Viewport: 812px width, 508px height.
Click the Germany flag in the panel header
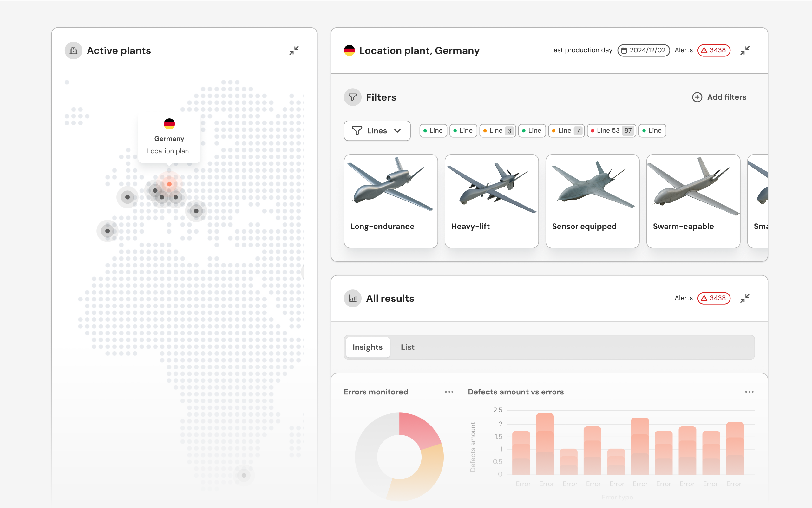[x=349, y=50]
